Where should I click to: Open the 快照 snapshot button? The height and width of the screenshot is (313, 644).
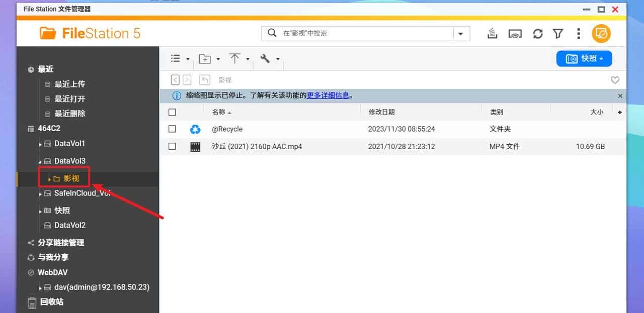coord(584,58)
